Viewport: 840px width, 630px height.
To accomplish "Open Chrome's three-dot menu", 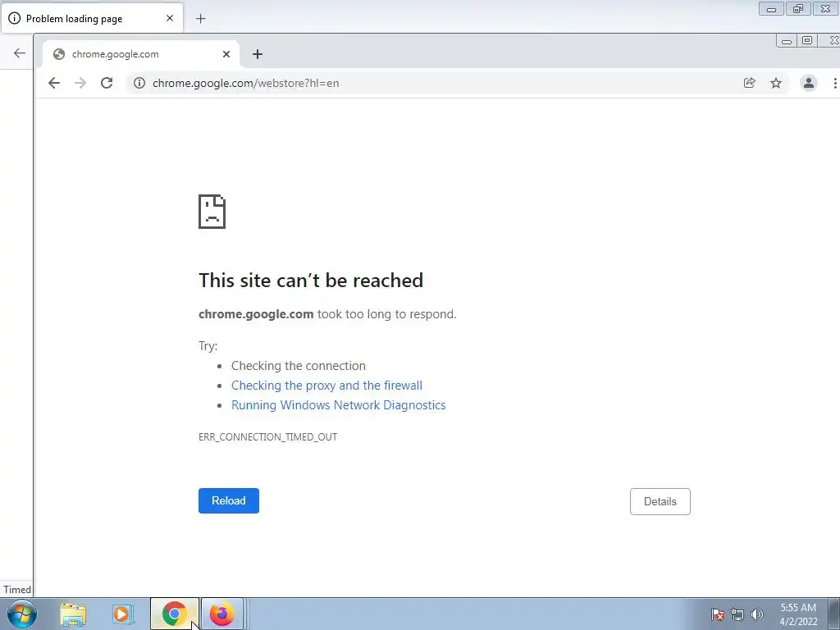I will click(x=834, y=83).
